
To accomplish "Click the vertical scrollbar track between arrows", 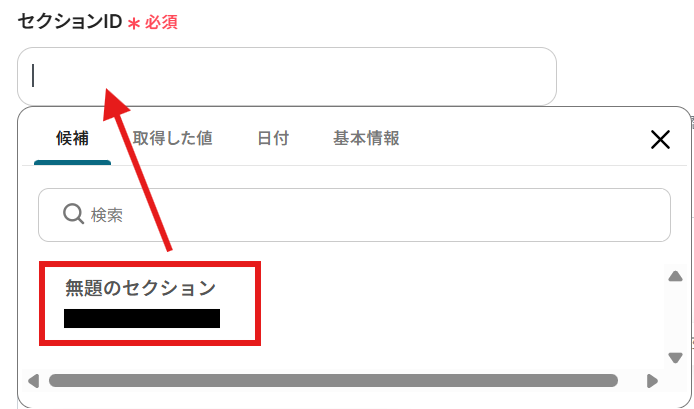I will 675,317.
